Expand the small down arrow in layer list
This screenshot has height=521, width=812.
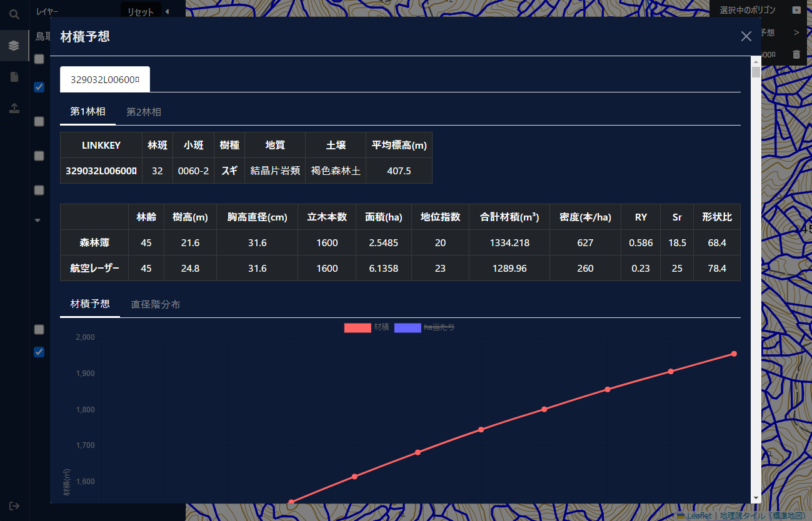(x=38, y=220)
